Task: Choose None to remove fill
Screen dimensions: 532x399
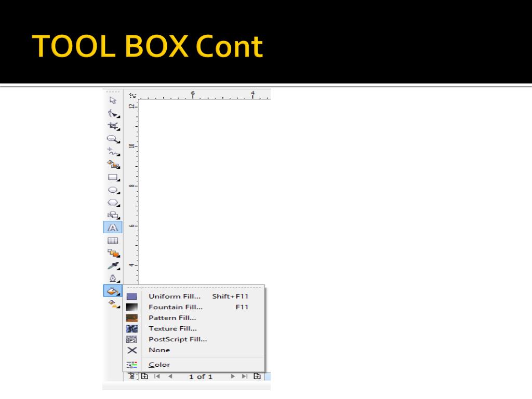Action: point(194,350)
